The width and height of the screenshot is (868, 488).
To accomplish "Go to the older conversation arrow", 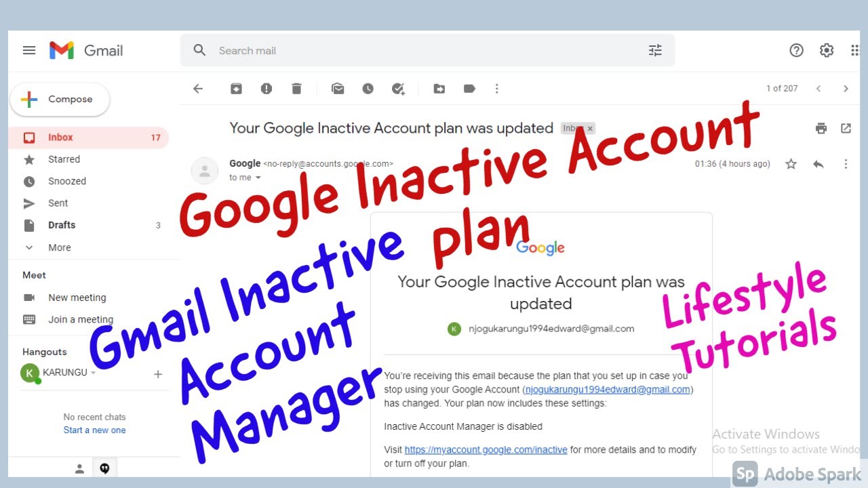I will [x=846, y=89].
